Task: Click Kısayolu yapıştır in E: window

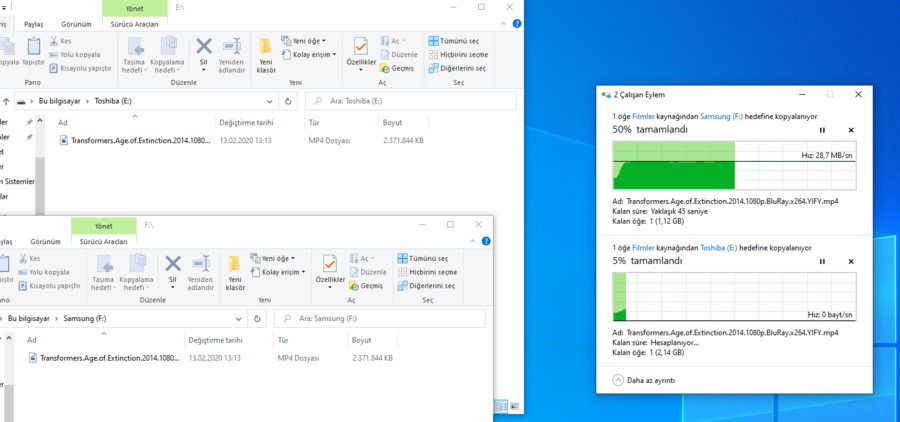Action: (80, 68)
